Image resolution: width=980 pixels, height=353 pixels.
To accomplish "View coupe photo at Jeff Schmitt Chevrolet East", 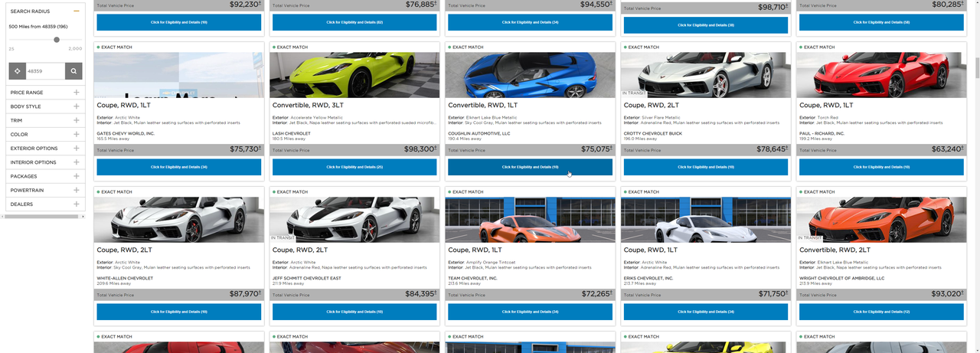I will click(x=354, y=220).
